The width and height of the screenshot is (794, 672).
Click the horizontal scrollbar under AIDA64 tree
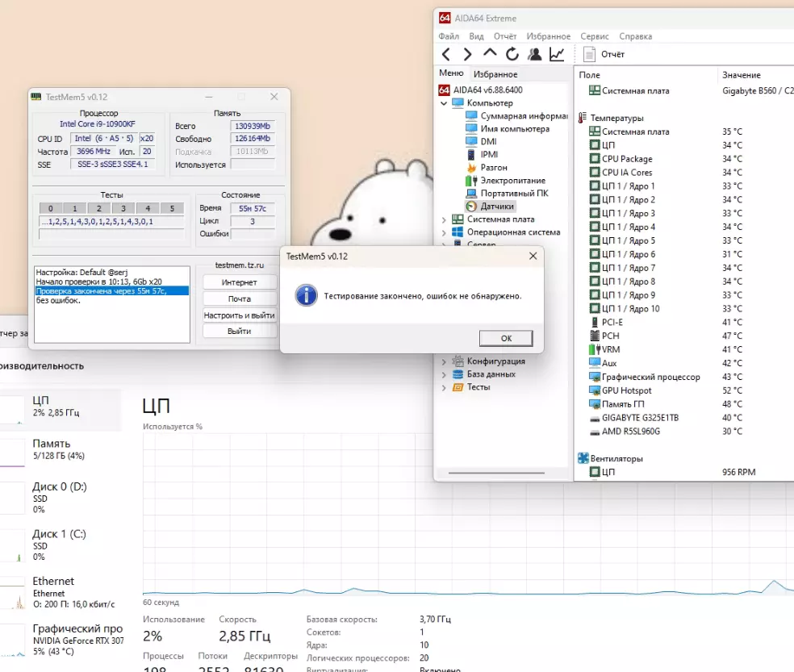coord(496,473)
